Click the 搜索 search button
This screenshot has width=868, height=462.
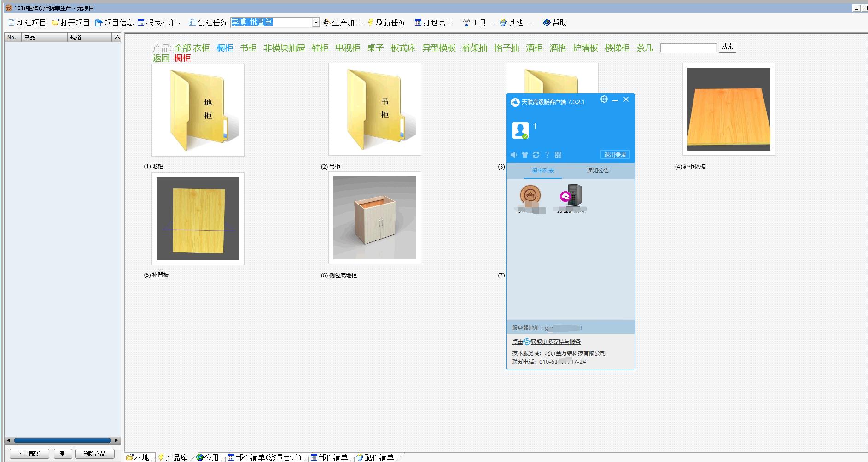(x=727, y=47)
